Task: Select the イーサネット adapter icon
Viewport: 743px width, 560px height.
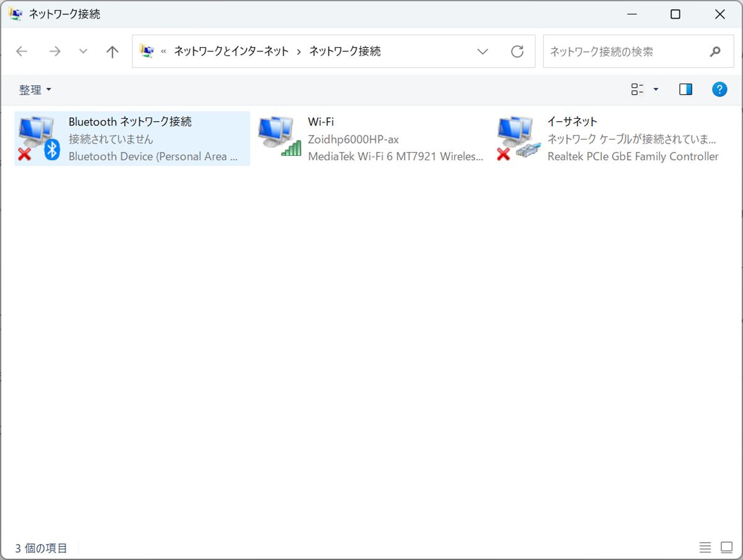Action: [519, 139]
